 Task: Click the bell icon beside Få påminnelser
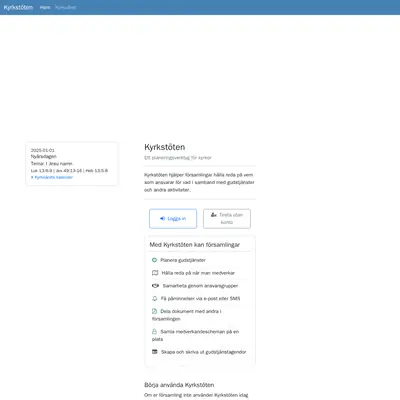point(155,299)
